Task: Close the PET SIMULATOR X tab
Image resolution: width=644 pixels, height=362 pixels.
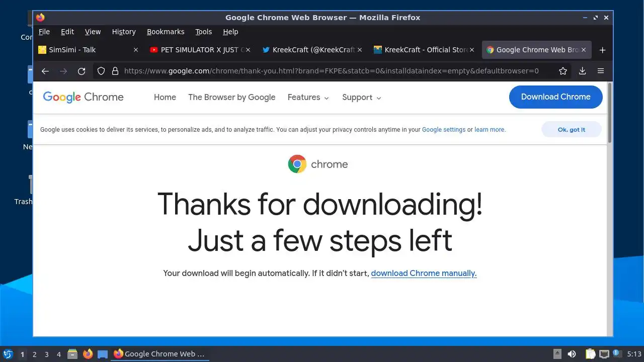Action: click(248, 50)
